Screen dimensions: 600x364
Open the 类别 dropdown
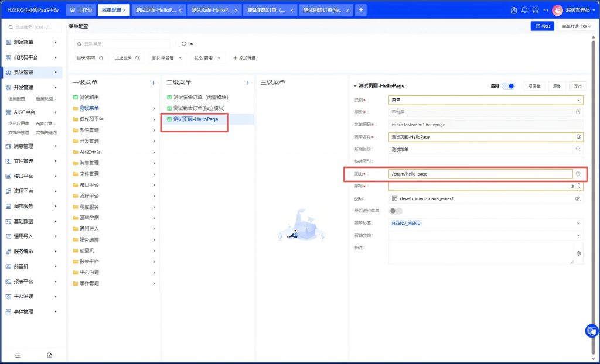[x=486, y=100]
